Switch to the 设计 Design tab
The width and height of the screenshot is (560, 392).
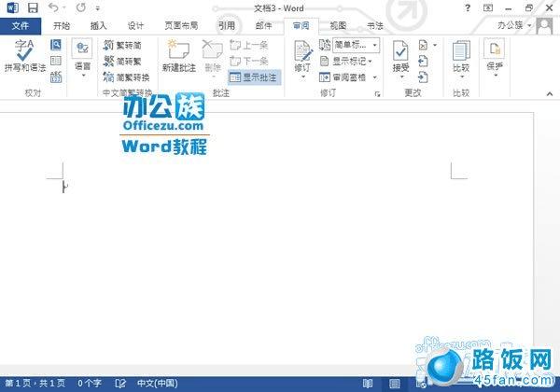pos(135,26)
